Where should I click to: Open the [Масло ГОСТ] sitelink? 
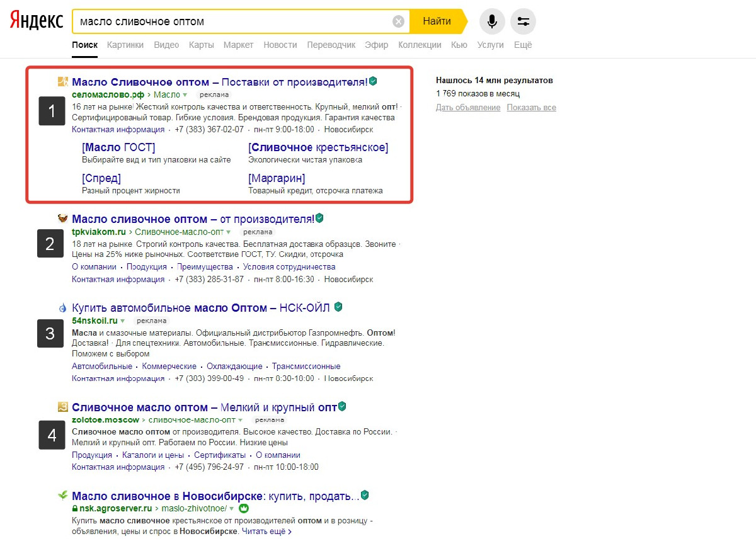pyautogui.click(x=118, y=147)
